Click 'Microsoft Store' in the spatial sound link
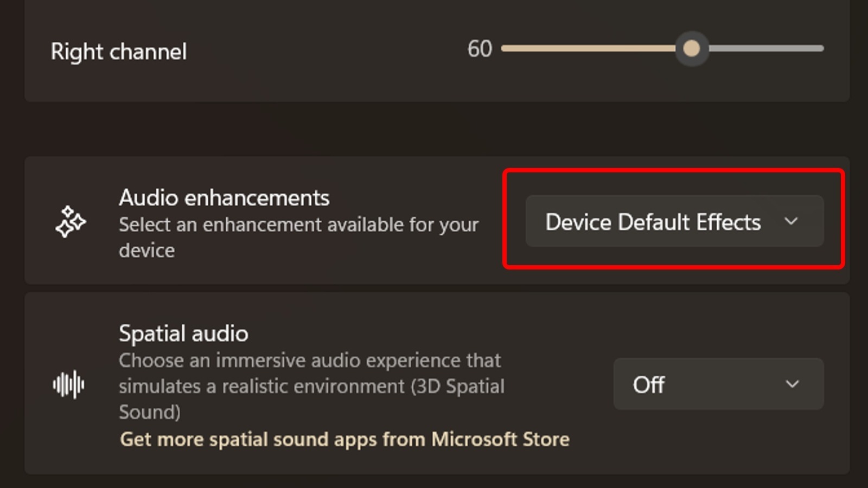Viewport: 868px width, 488px height. tap(500, 439)
